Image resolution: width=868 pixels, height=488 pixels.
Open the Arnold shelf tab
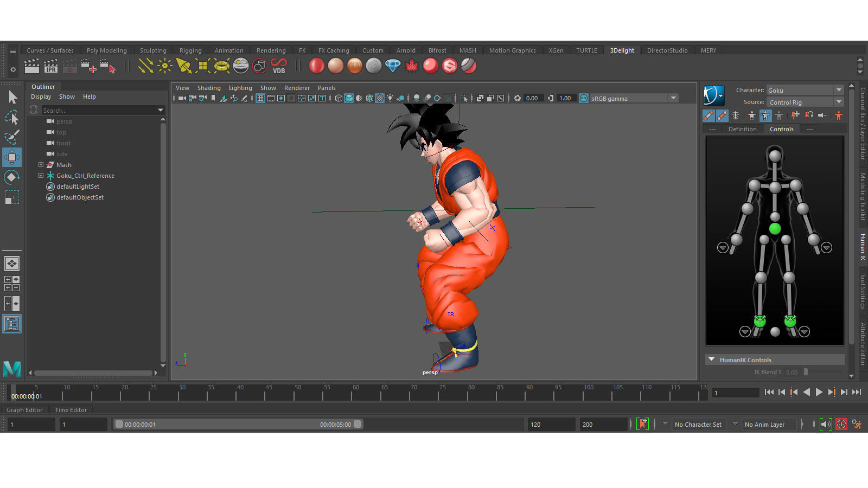406,50
